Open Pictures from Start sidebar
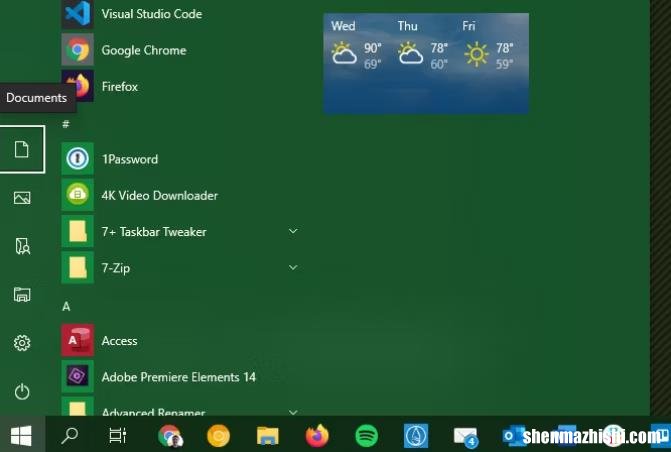This screenshot has height=452, width=671. 22,198
